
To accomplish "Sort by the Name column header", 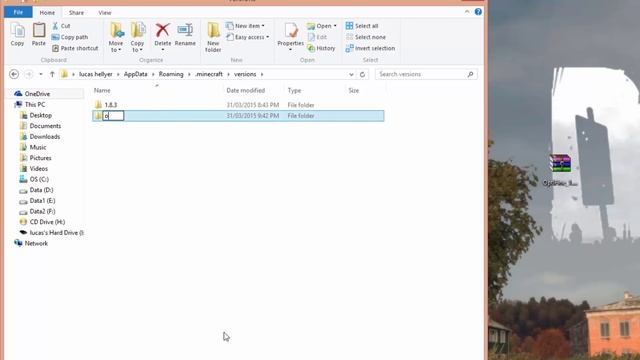I will (x=102, y=90).
